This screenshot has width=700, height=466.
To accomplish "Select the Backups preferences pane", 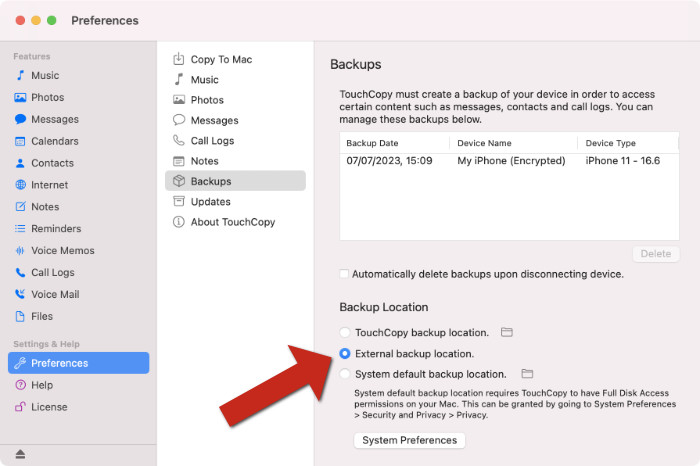I will coord(235,181).
